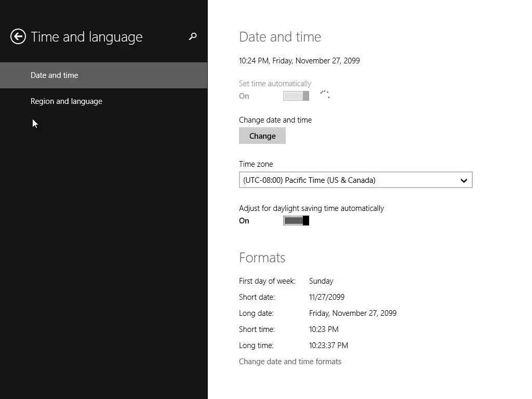
Task: Disable automatic daylight saving time adjustment
Action: coord(296,221)
